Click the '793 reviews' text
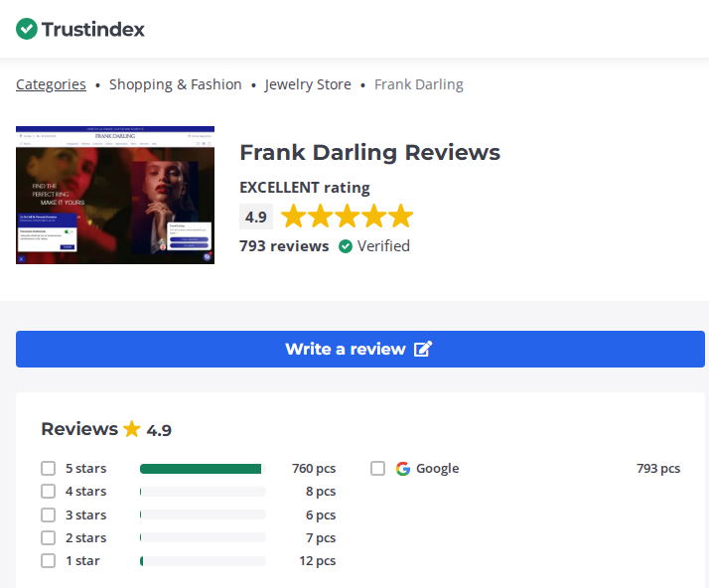Image resolution: width=709 pixels, height=588 pixels. (284, 246)
